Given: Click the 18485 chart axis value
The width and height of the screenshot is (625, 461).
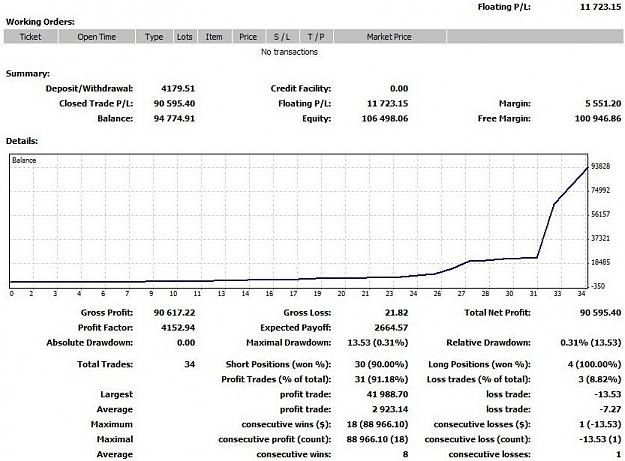Looking at the screenshot, I should [600, 263].
